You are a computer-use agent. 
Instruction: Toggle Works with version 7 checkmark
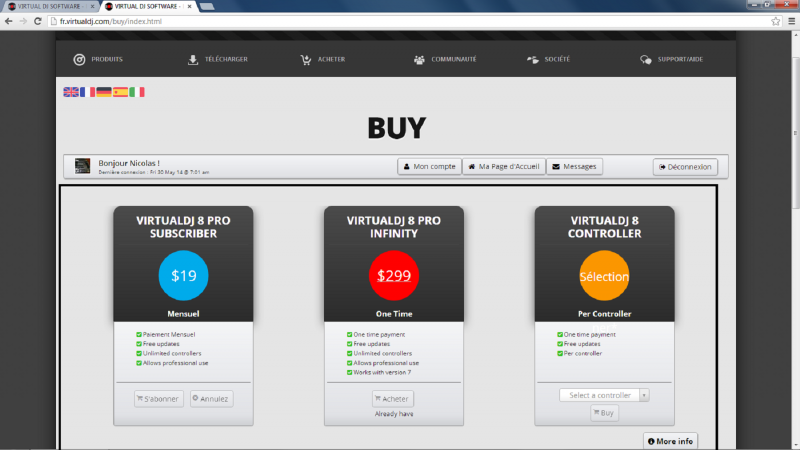point(349,372)
